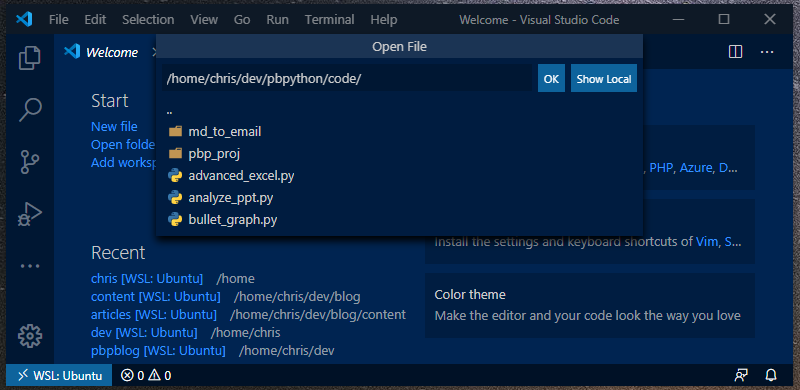
Task: Click the OK button in Open File
Action: (x=551, y=79)
